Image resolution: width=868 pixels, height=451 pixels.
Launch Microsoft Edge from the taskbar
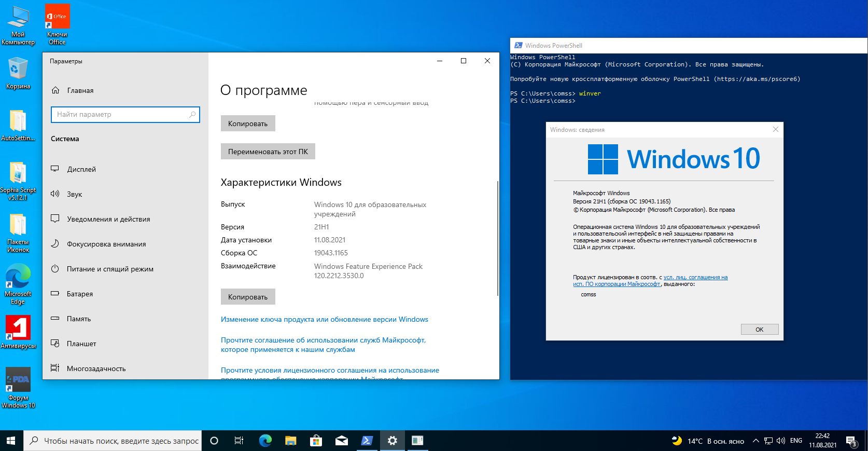click(x=265, y=441)
